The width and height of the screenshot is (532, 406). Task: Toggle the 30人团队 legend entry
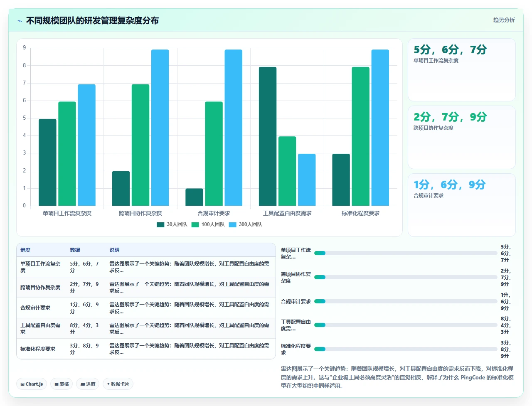point(172,224)
